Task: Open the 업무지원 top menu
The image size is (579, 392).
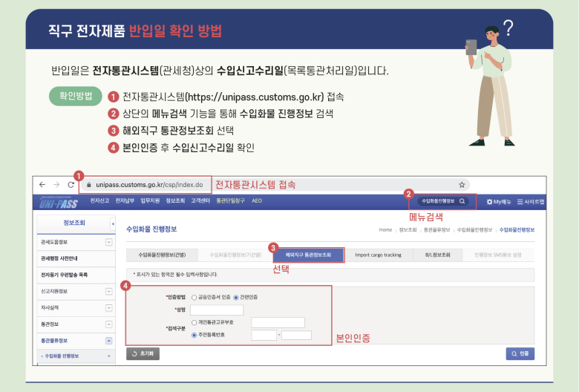Action: point(150,200)
